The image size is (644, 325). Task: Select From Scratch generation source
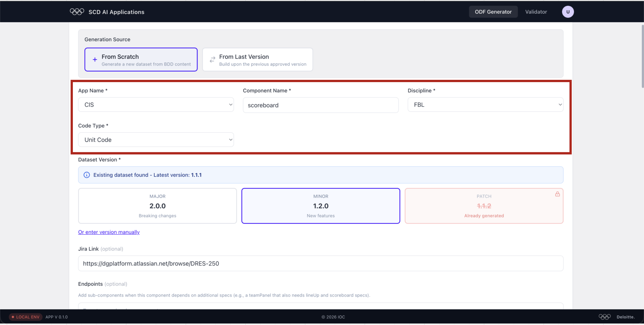tap(141, 60)
